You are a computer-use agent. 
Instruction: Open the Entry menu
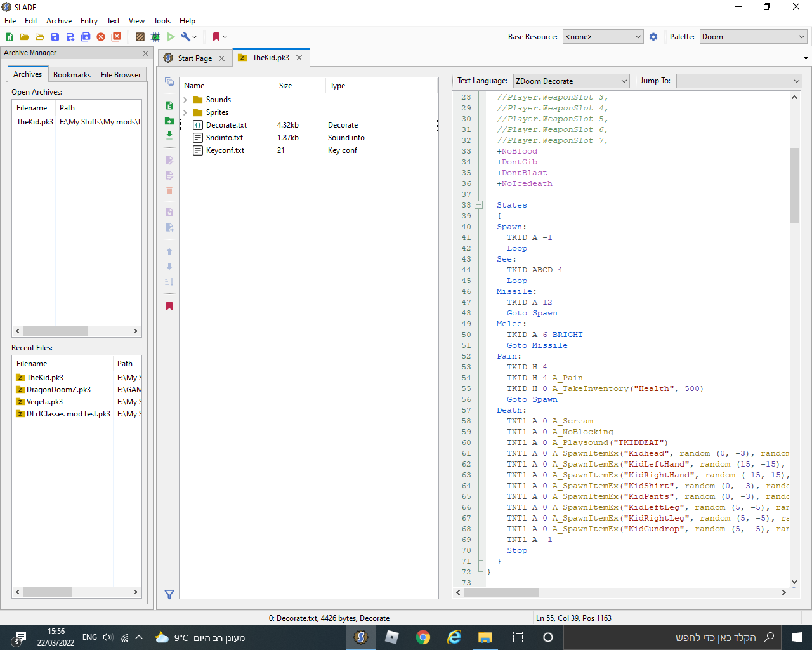89,21
